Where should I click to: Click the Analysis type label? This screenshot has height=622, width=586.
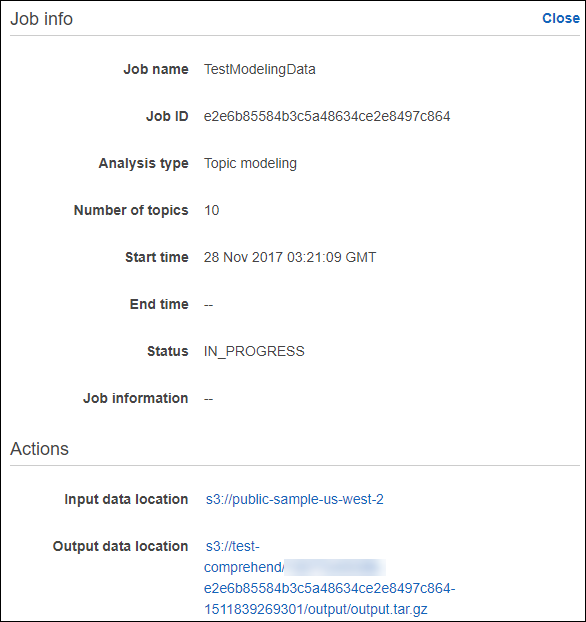coord(144,163)
